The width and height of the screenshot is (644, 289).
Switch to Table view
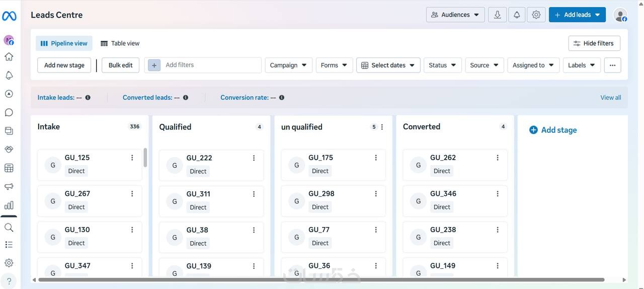point(120,43)
